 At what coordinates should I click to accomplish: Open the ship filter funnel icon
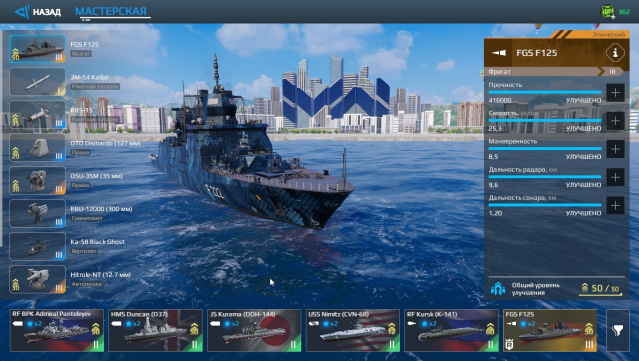coord(617,330)
